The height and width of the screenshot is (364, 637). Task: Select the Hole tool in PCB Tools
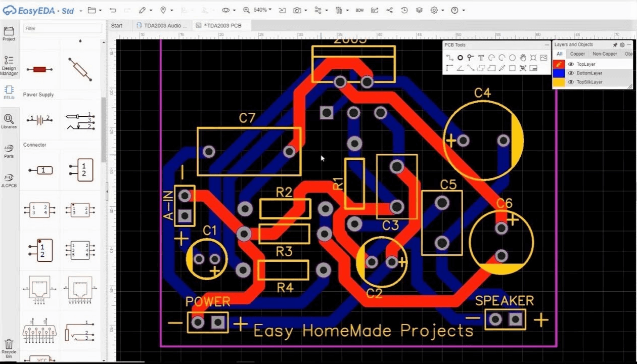pyautogui.click(x=533, y=58)
